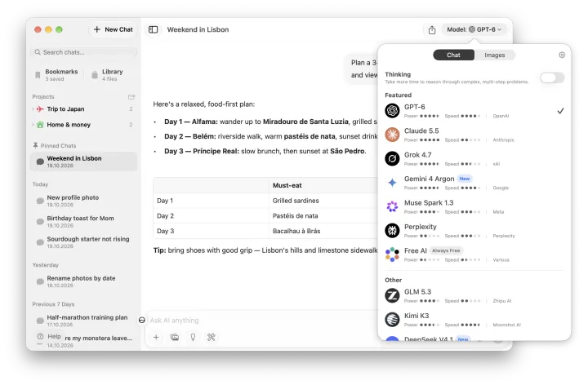Click the Perplexity logo icon
The width and height of the screenshot is (588, 385).
(x=392, y=230)
